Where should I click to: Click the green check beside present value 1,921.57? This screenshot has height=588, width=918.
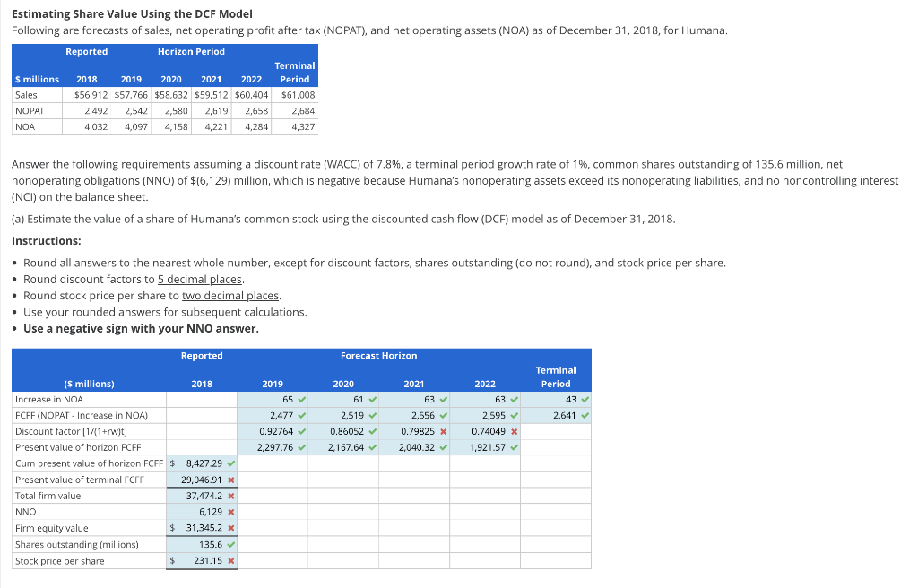click(514, 447)
